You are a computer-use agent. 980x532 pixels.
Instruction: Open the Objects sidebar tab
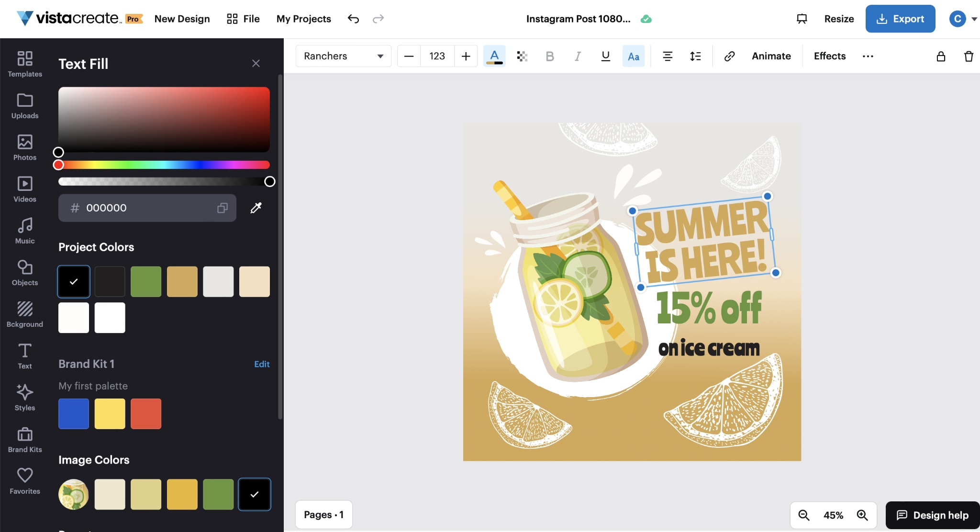pyautogui.click(x=25, y=273)
